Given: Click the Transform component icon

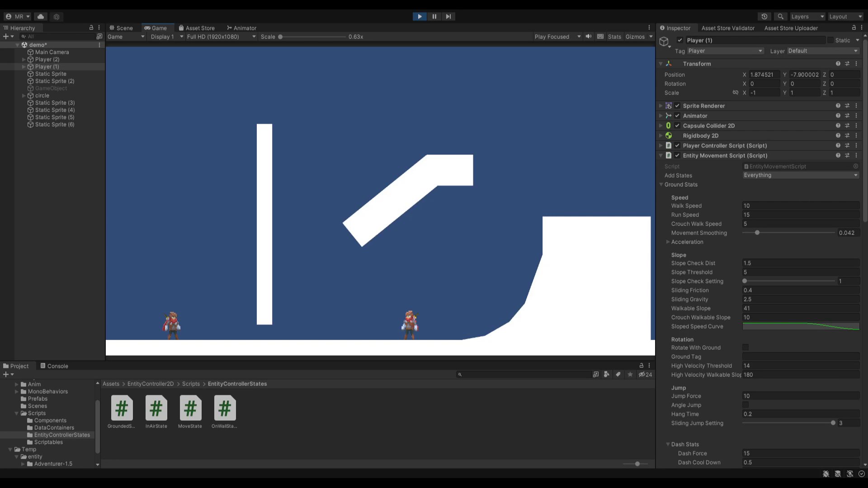Looking at the screenshot, I should [668, 63].
